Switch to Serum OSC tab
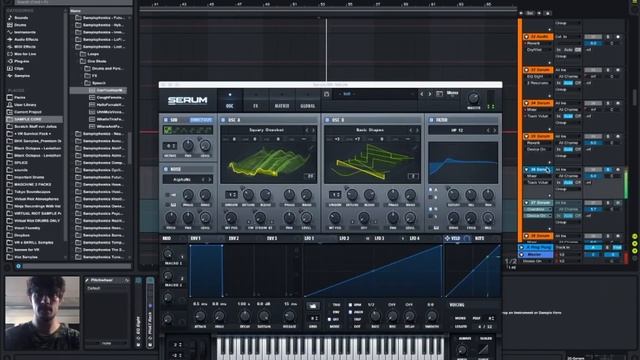Image resolution: width=640 pixels, height=360 pixels. coord(230,100)
